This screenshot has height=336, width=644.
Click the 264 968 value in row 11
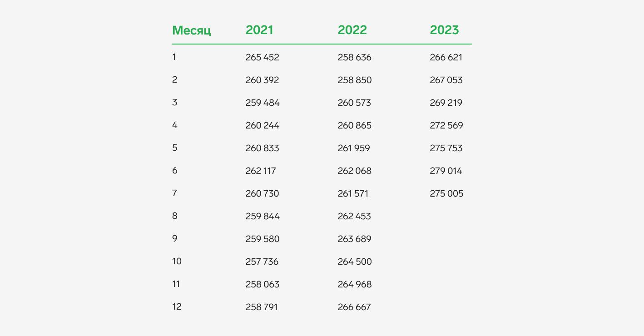(x=355, y=285)
